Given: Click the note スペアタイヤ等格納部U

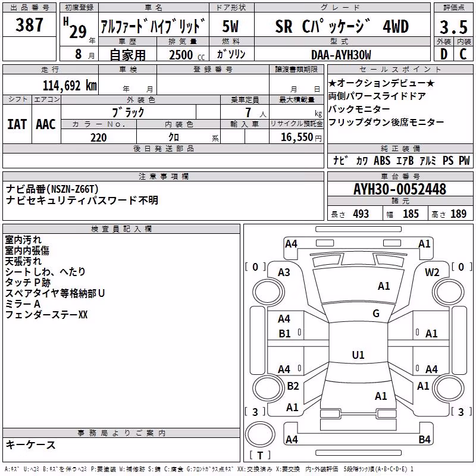Looking at the screenshot, I should tap(55, 293).
